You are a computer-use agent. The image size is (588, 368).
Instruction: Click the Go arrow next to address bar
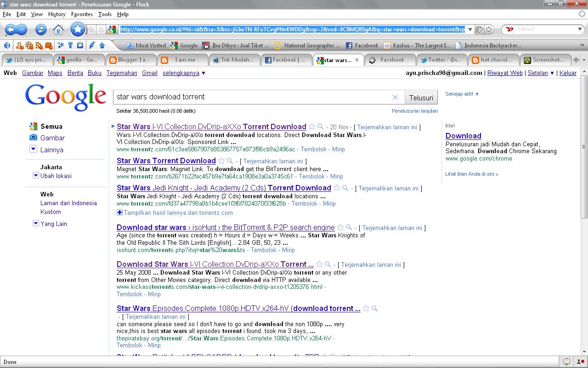tap(489, 29)
